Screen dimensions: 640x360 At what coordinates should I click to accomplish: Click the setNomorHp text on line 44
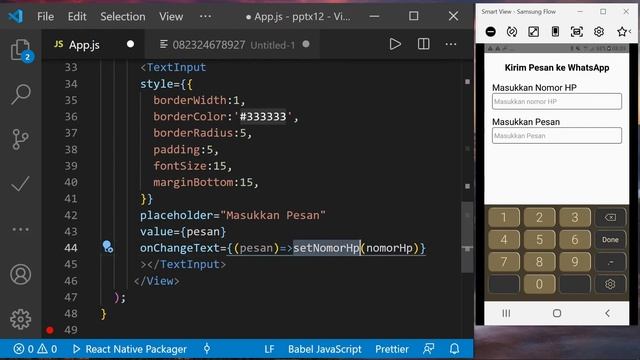pyautogui.click(x=326, y=248)
